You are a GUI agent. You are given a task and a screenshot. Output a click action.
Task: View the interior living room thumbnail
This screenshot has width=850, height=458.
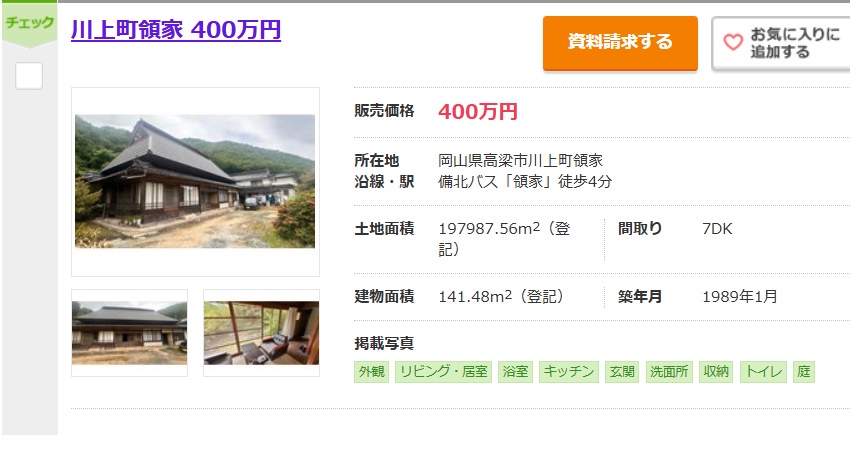point(261,333)
